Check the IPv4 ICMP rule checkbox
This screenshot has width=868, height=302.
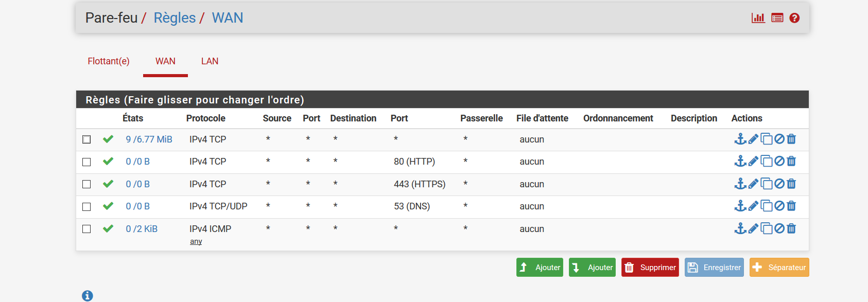pos(86,229)
